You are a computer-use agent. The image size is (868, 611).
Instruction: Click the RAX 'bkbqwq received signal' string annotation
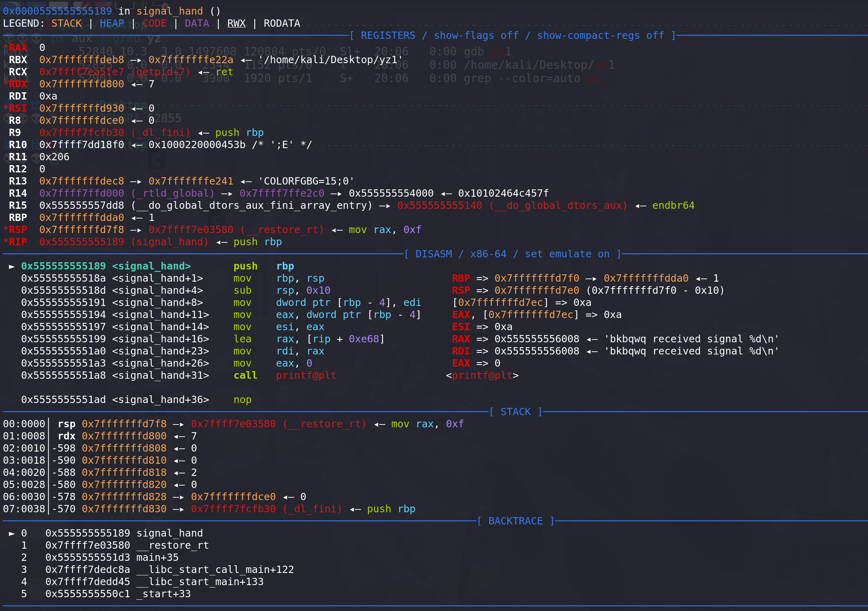(x=692, y=339)
